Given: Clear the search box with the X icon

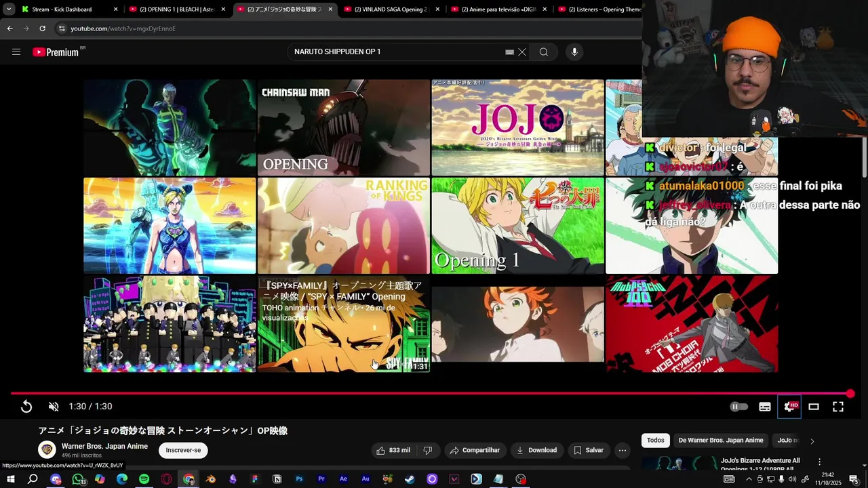Looking at the screenshot, I should click(x=522, y=52).
